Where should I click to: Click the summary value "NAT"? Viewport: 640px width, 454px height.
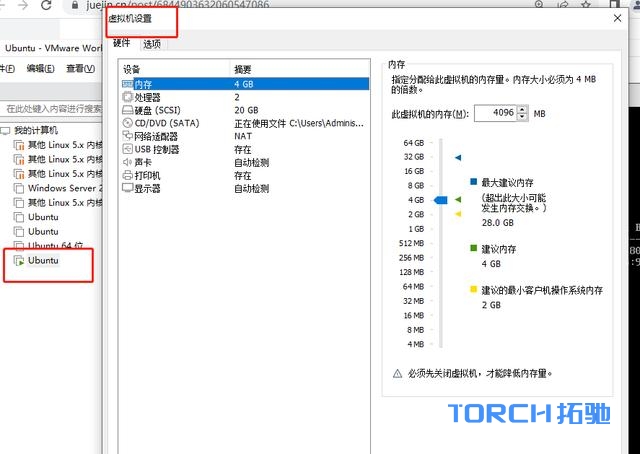(243, 136)
